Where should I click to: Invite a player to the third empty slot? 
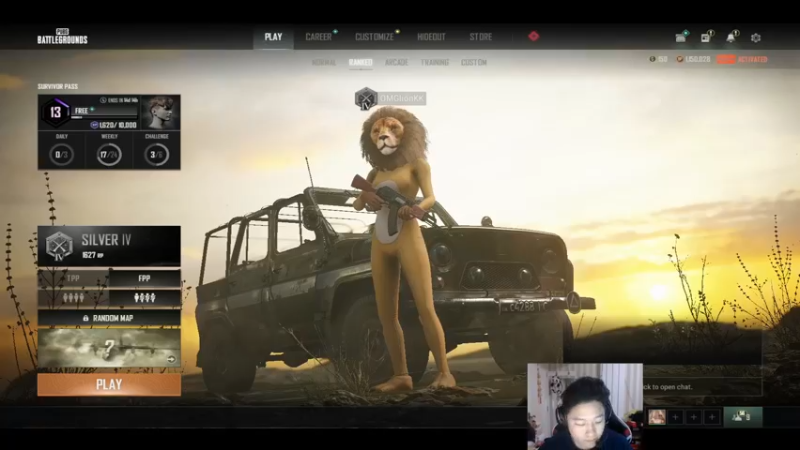[x=712, y=417]
